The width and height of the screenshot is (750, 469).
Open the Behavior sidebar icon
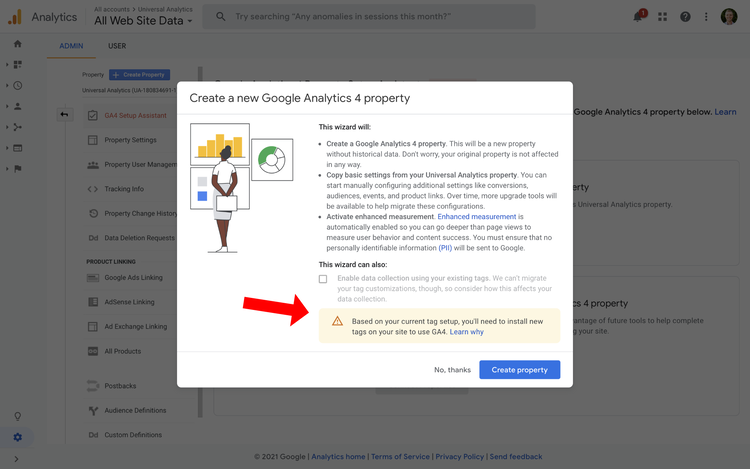click(x=18, y=148)
